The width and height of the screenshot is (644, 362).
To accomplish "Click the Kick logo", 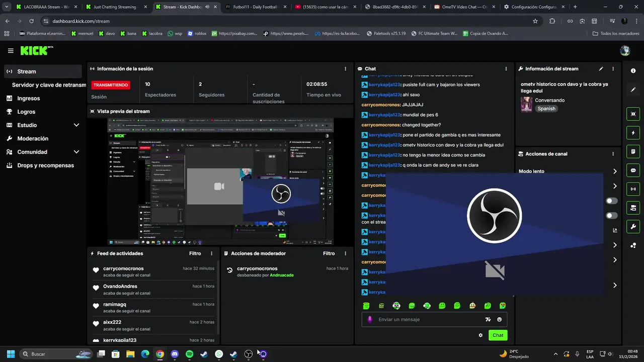I will coord(36,50).
